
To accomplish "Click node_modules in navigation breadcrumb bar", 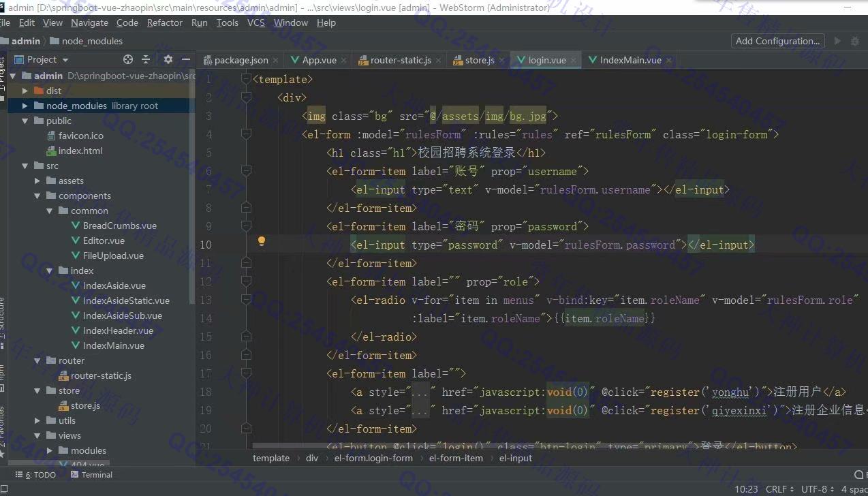I will click(92, 41).
